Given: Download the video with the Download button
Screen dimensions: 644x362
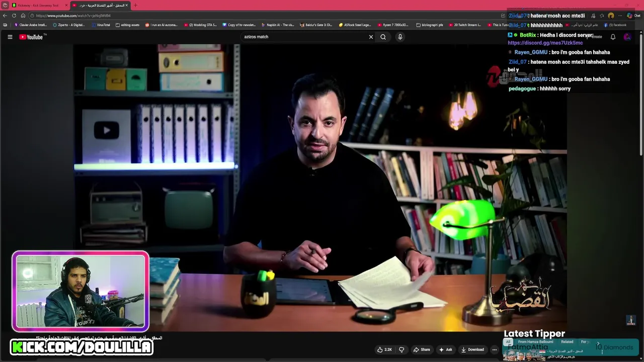Looking at the screenshot, I should click(x=472, y=349).
